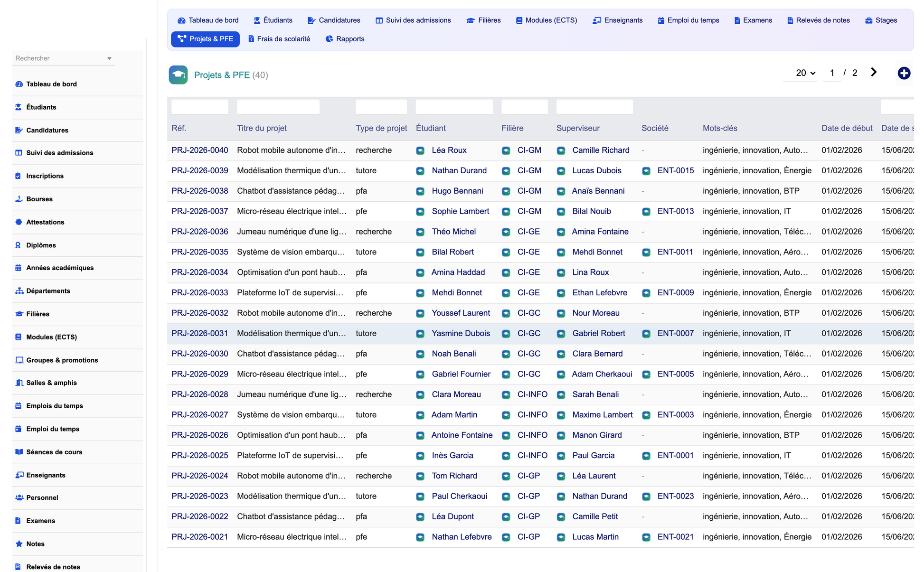Click the record icon beside Léa Roux
924x572 pixels.
[x=420, y=150]
